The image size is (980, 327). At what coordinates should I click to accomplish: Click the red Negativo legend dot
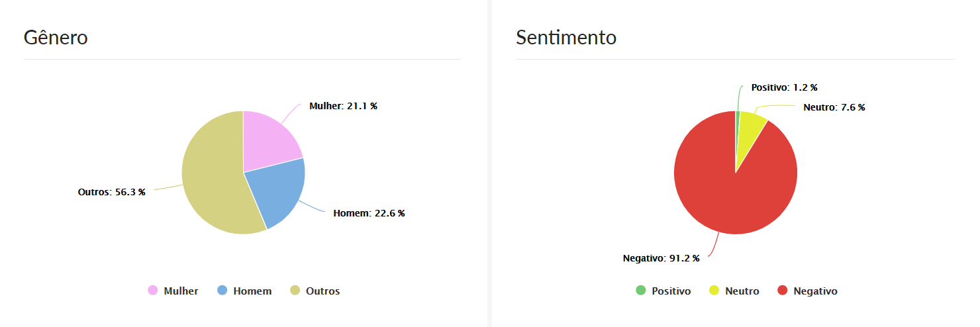pyautogui.click(x=783, y=291)
